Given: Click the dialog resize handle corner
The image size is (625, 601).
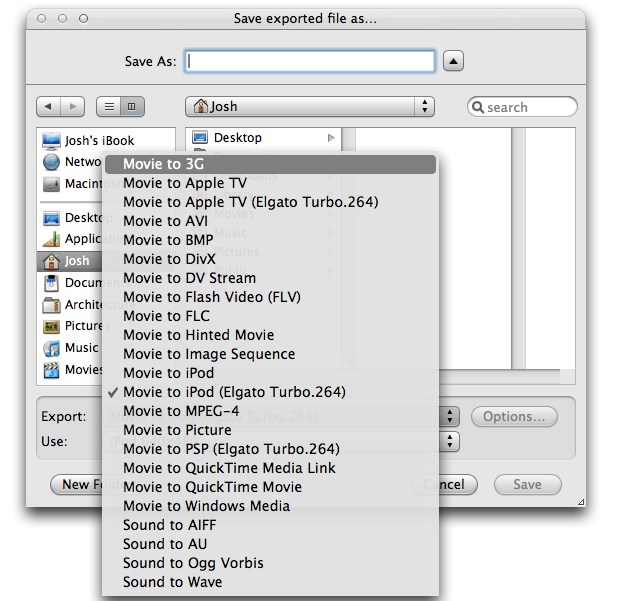Looking at the screenshot, I should click(581, 502).
